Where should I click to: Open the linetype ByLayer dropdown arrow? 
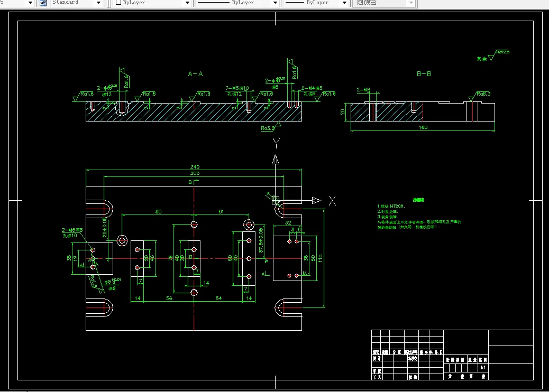[x=275, y=3]
